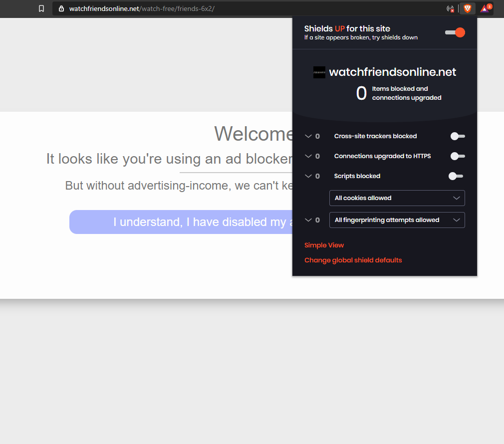Expand the Scripts blocked chevron
Viewport: 504px width, 444px height.
click(x=308, y=176)
